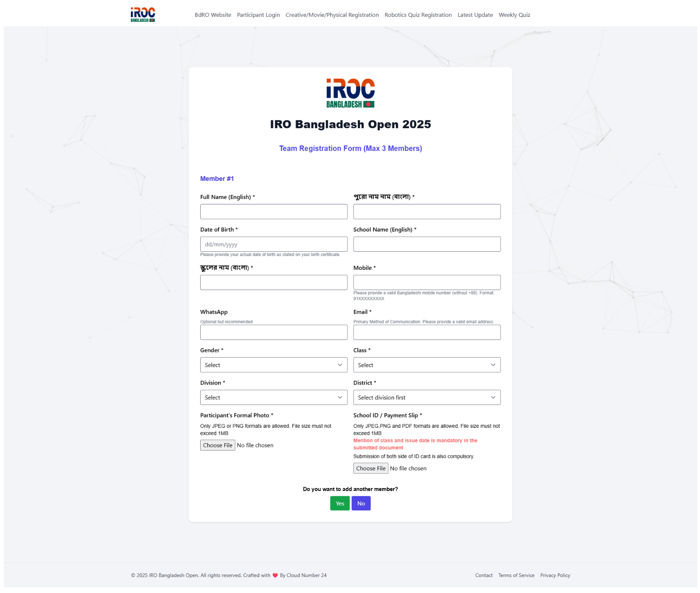The width and height of the screenshot is (700, 593).
Task: Open the Contact link in footer
Action: coord(484,575)
